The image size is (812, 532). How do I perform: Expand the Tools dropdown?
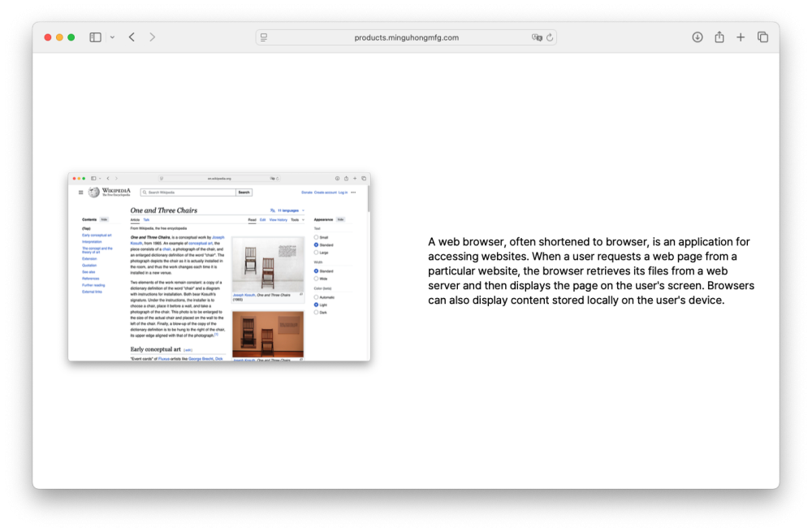click(297, 219)
